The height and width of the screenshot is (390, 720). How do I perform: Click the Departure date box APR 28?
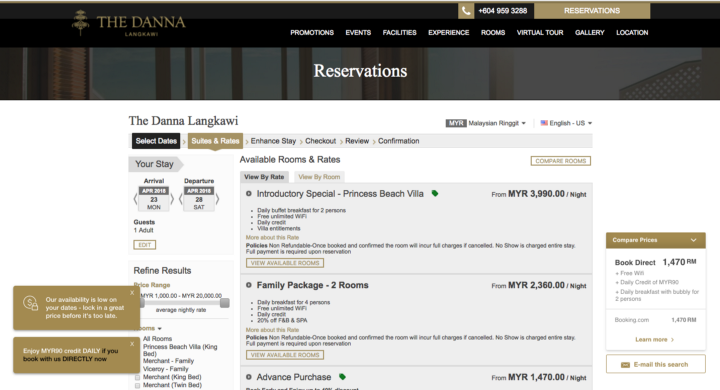(199, 199)
